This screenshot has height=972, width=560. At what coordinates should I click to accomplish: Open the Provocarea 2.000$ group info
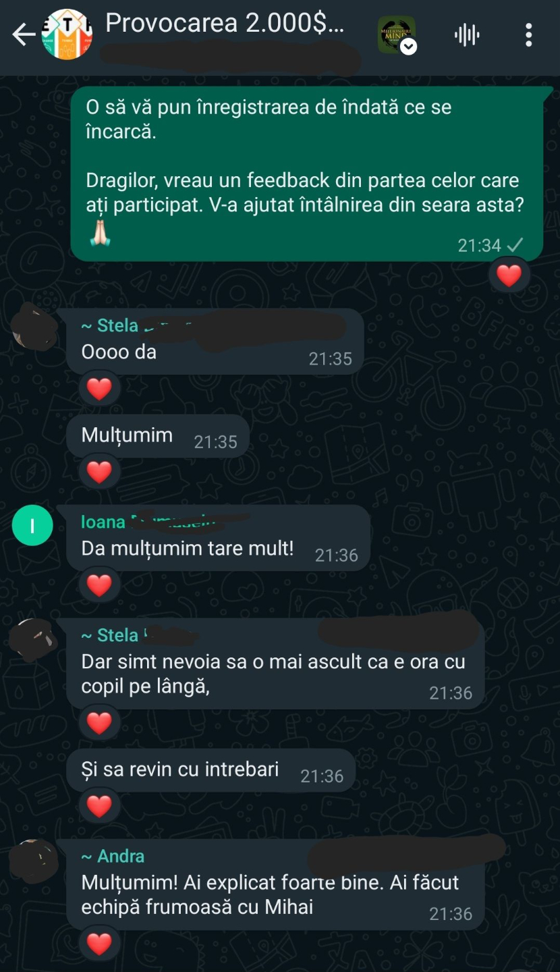(x=225, y=24)
